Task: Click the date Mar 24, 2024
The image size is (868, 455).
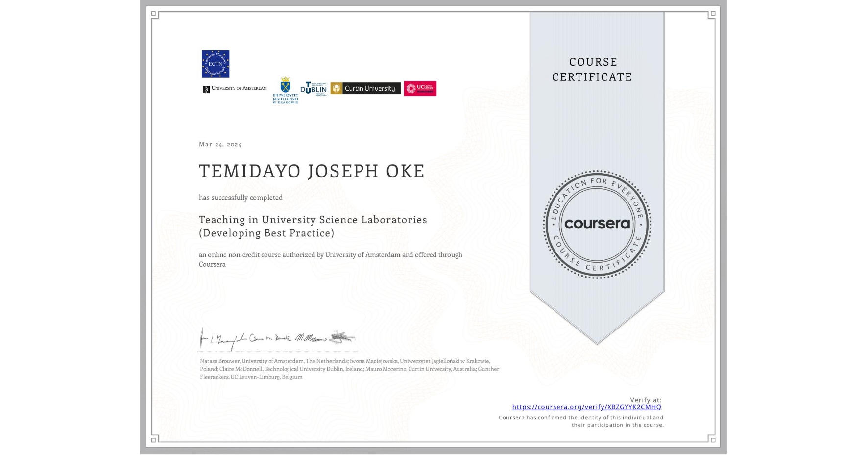Action: coord(220,144)
